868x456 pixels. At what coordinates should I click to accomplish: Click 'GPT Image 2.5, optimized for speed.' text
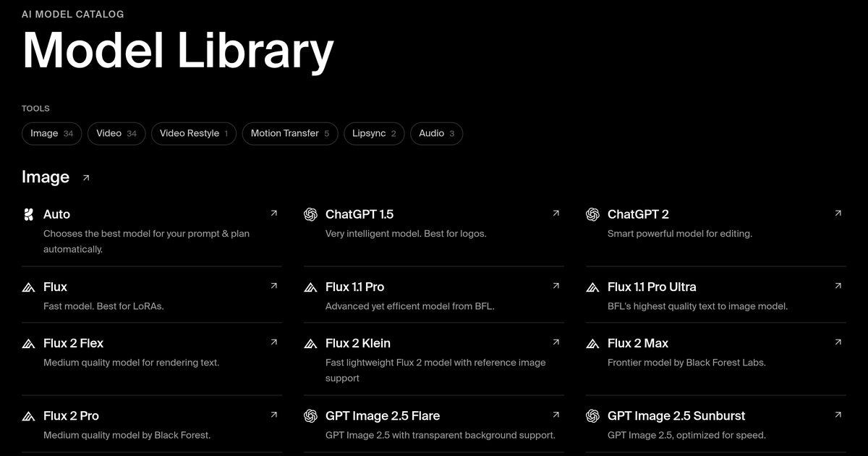coord(686,435)
